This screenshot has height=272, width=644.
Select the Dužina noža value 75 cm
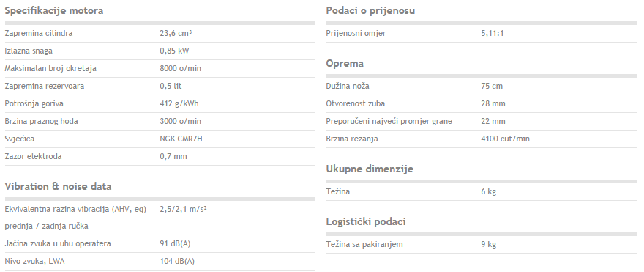pos(492,87)
